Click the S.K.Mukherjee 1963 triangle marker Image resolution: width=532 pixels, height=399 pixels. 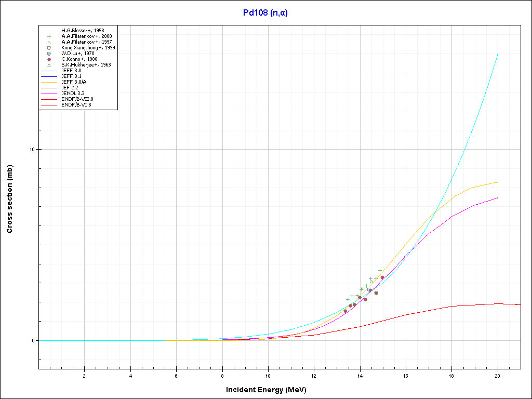point(48,65)
